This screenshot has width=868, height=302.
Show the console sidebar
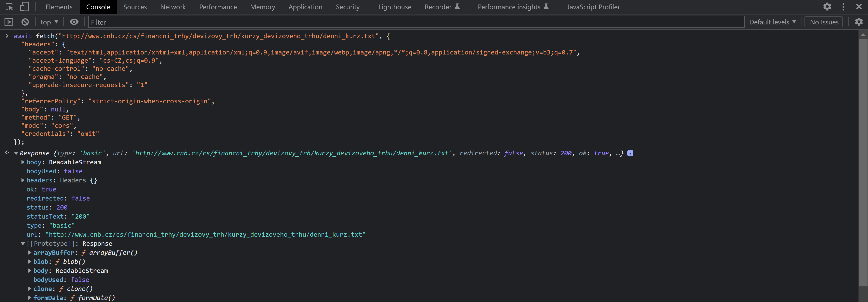click(x=9, y=21)
